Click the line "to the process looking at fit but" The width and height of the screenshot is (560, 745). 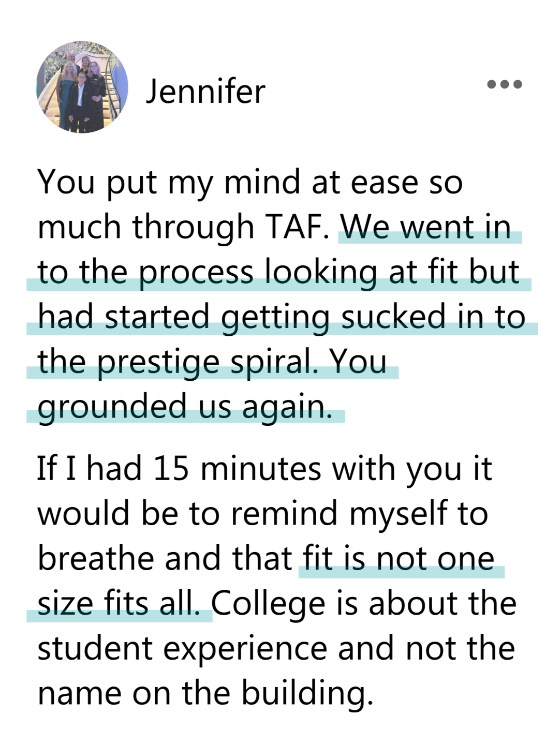click(x=278, y=272)
